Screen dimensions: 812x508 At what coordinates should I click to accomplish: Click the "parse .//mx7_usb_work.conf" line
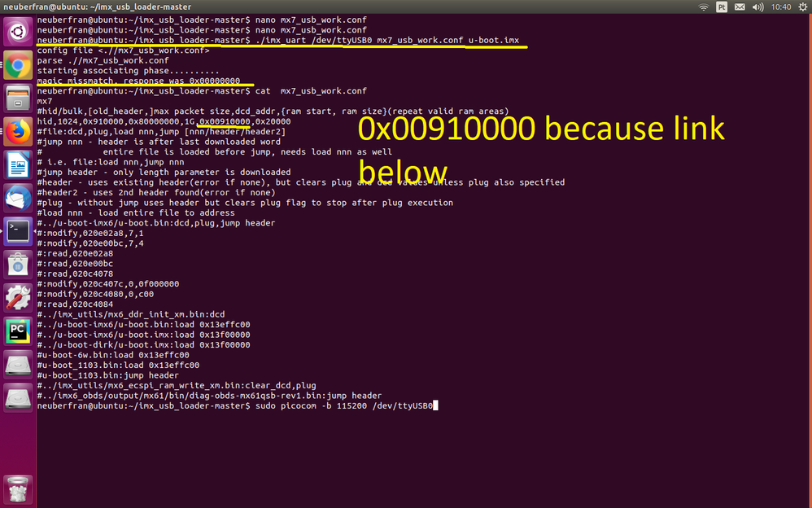click(x=103, y=60)
